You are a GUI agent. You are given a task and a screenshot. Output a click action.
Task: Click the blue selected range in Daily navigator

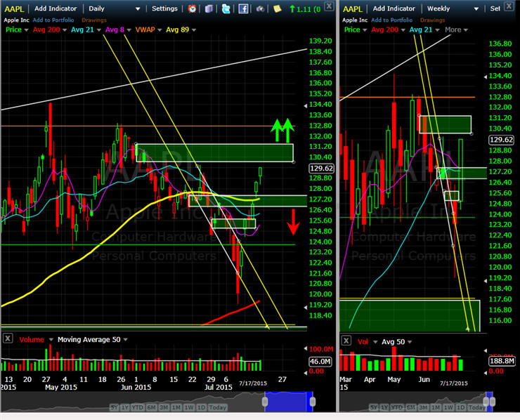(x=289, y=402)
